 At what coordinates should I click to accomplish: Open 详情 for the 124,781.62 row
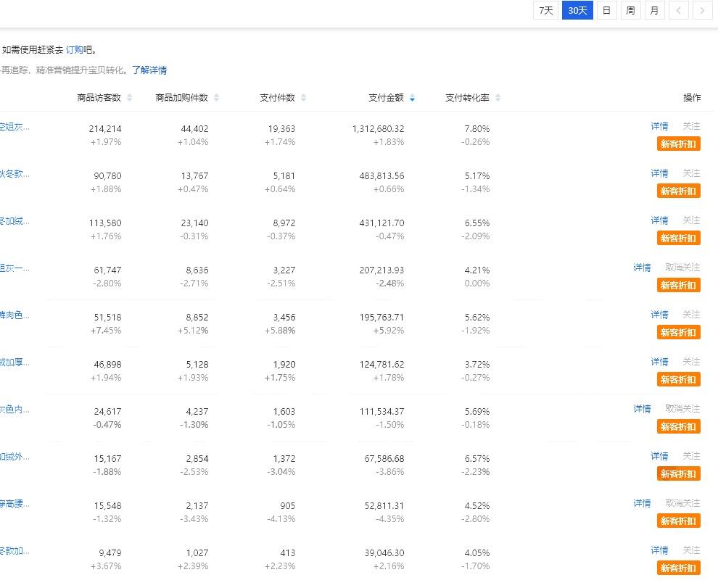pos(659,362)
